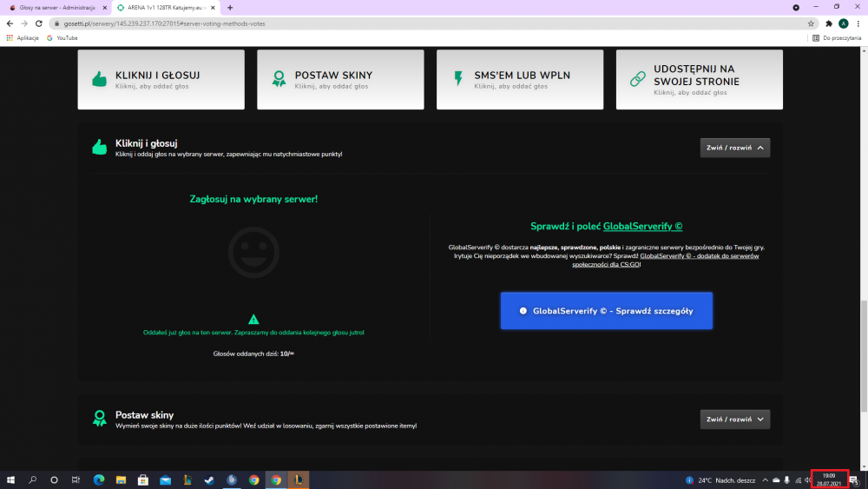Select the ARENA 1v1 128TR Katujemy.eu tab
Image resolution: width=868 pixels, height=489 pixels.
pyautogui.click(x=166, y=8)
